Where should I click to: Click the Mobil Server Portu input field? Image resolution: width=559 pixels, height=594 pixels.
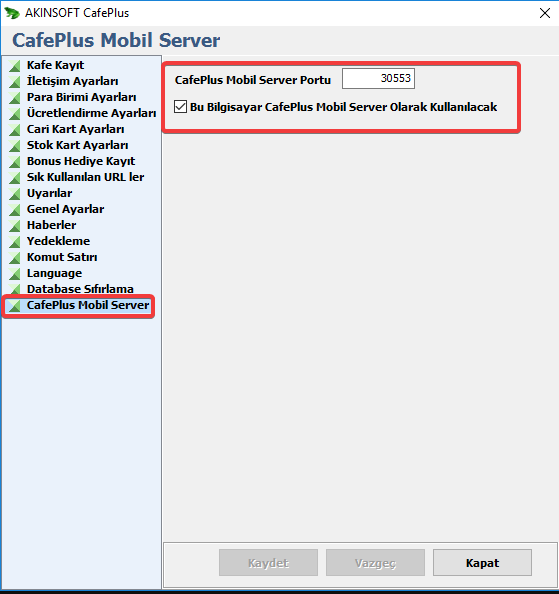378,78
